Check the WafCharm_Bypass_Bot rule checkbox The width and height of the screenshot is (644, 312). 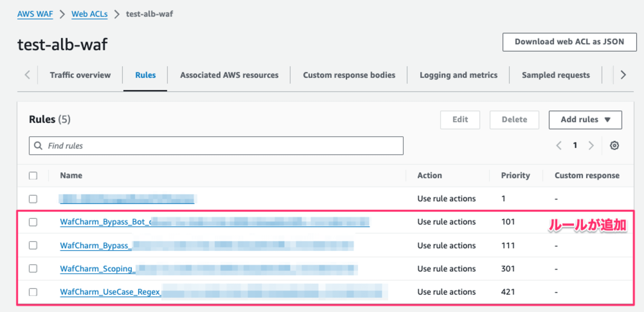(33, 222)
